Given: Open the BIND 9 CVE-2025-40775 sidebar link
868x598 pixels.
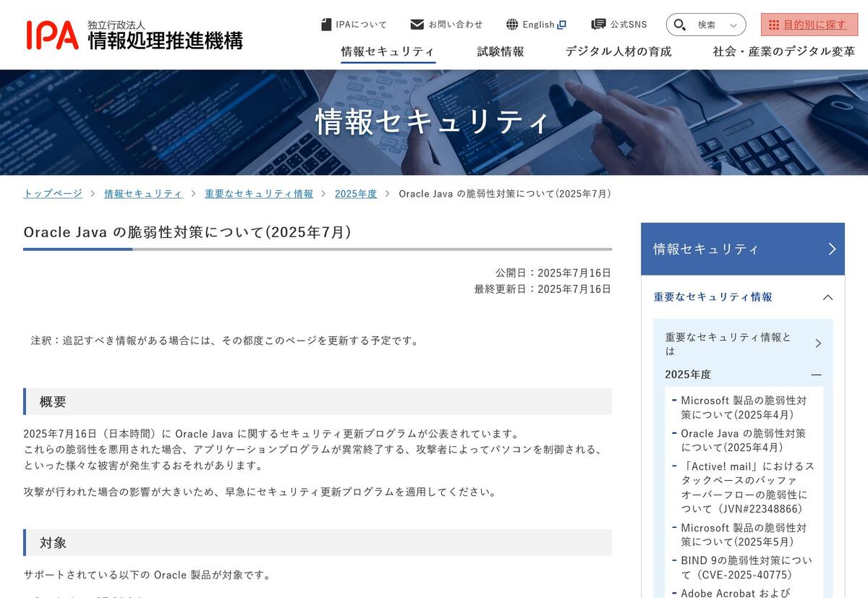Looking at the screenshot, I should [746, 568].
